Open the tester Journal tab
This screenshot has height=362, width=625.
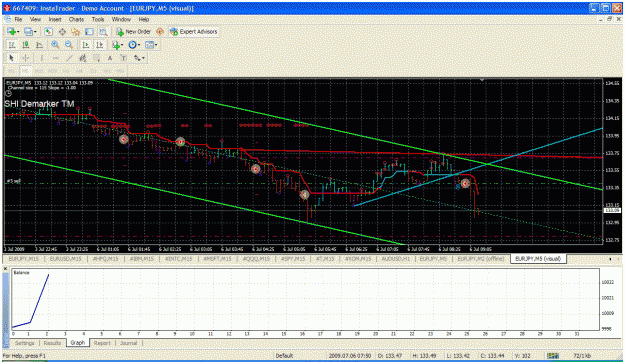[128, 343]
